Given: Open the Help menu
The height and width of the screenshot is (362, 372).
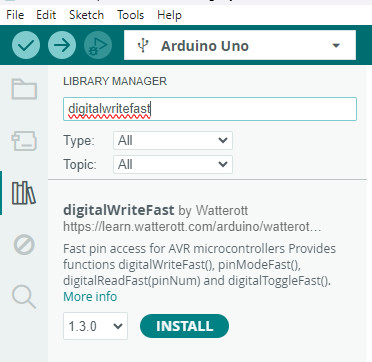Looking at the screenshot, I should (169, 15).
